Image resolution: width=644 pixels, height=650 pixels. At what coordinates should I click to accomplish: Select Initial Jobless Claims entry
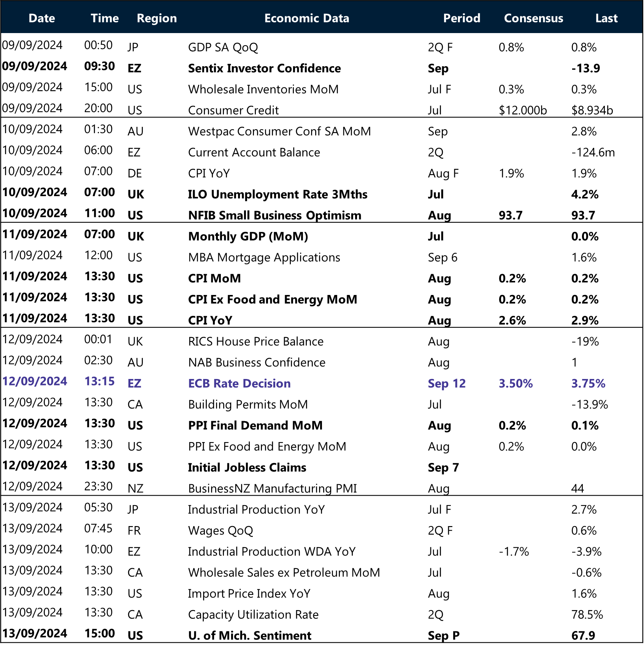(247, 468)
